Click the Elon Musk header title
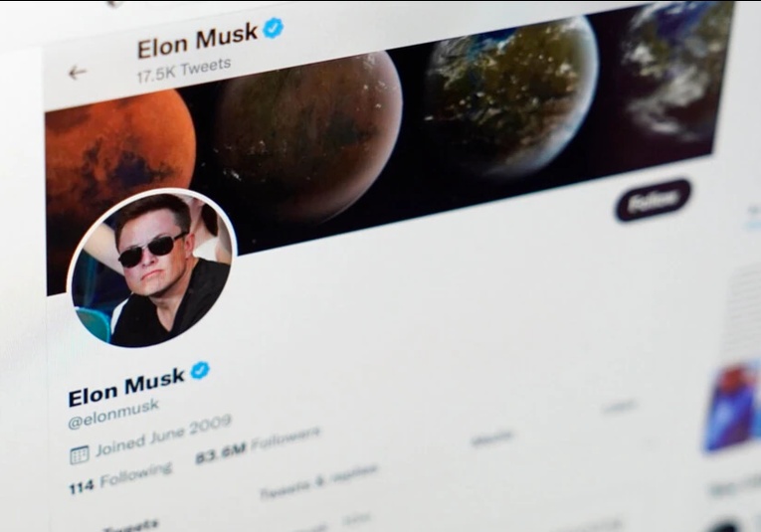 coord(197,41)
